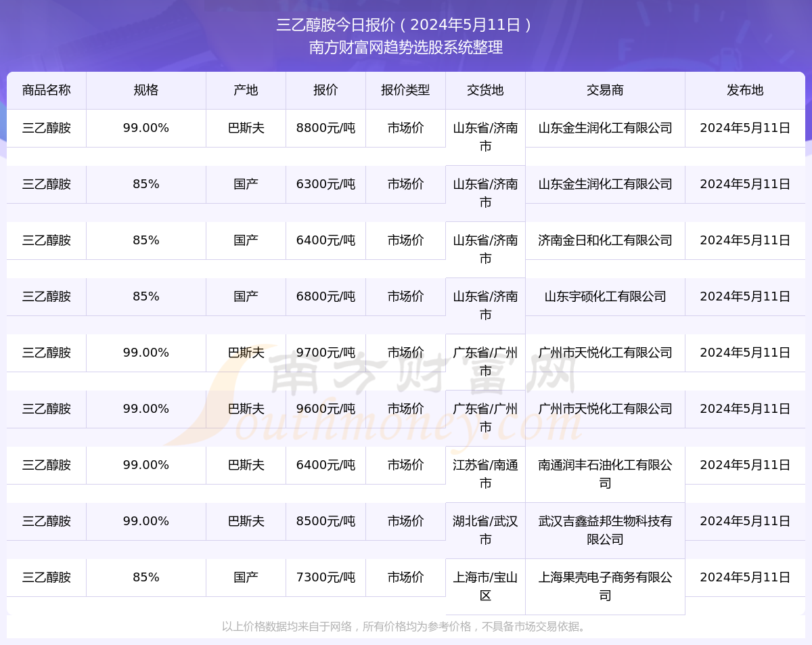Viewport: 812px width, 645px height.
Task: Select trader 济南金日和化工有限公司
Action: pos(605,240)
